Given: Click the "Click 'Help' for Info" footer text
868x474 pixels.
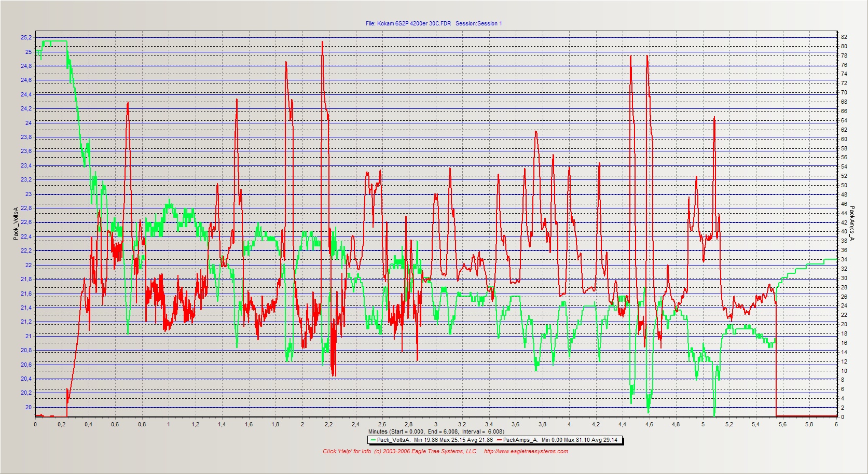Looking at the screenshot, I should coord(347,451).
